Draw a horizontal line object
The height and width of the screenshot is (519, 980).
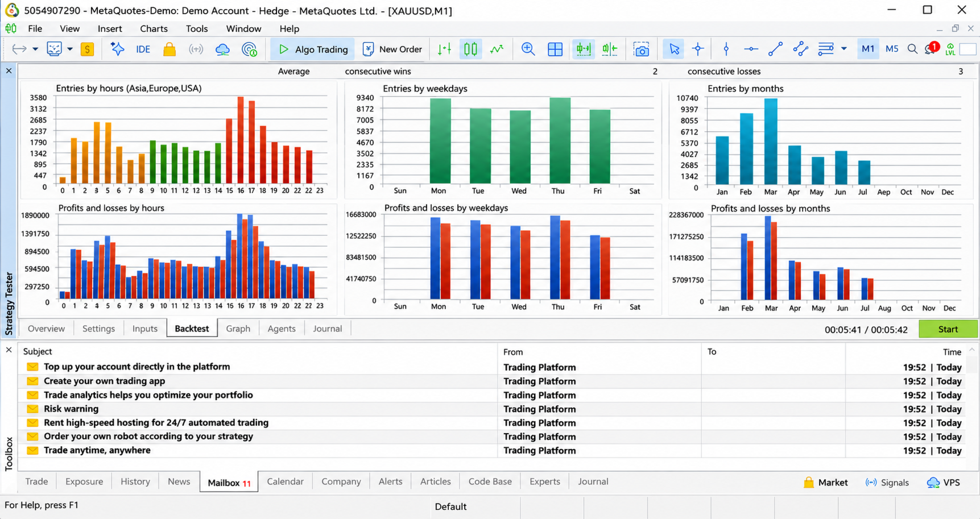(x=751, y=49)
